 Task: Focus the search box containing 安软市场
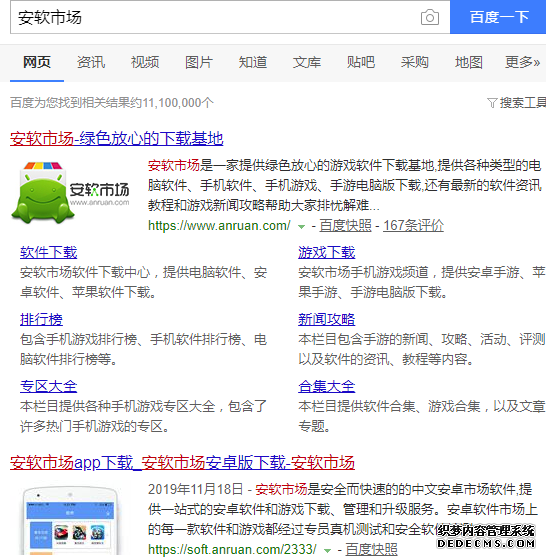(230, 17)
